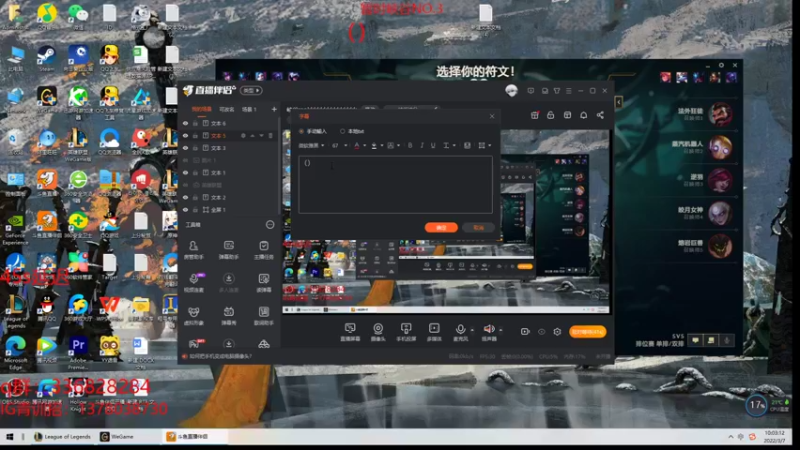Toggle the speaker volume icon

[489, 329]
